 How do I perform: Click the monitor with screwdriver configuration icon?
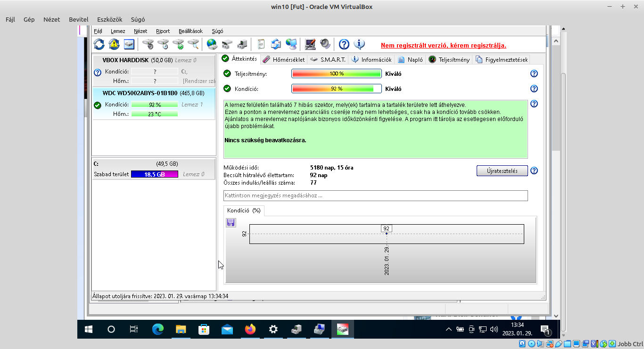[x=310, y=44]
